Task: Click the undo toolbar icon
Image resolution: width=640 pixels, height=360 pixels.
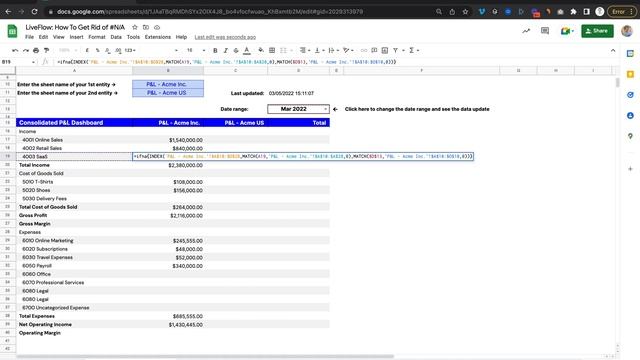Action: [x=15, y=50]
